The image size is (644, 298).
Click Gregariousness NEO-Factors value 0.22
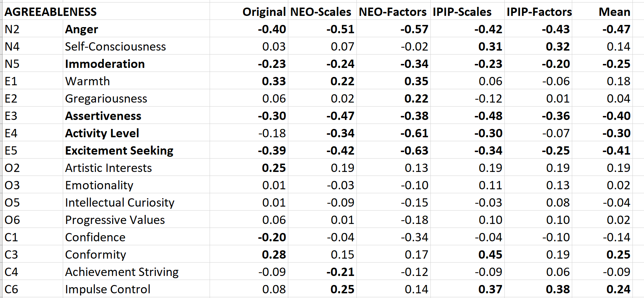[416, 99]
